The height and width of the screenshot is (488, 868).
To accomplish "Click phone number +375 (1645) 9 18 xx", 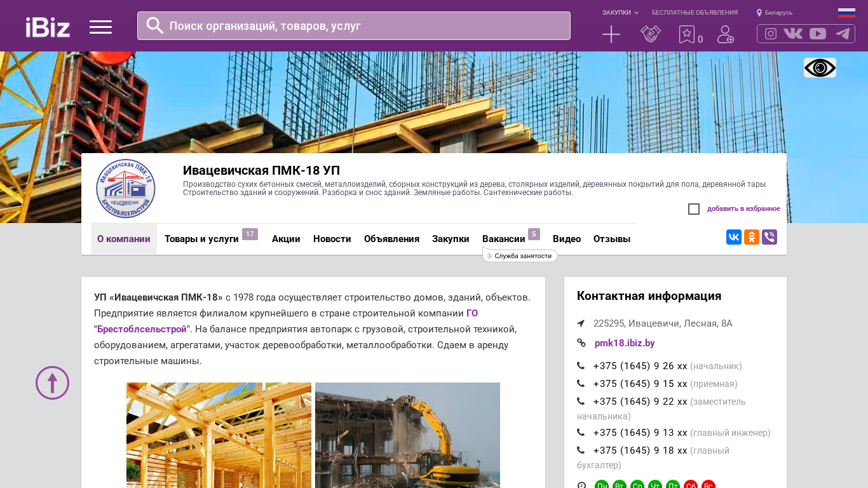I will [x=640, y=451].
